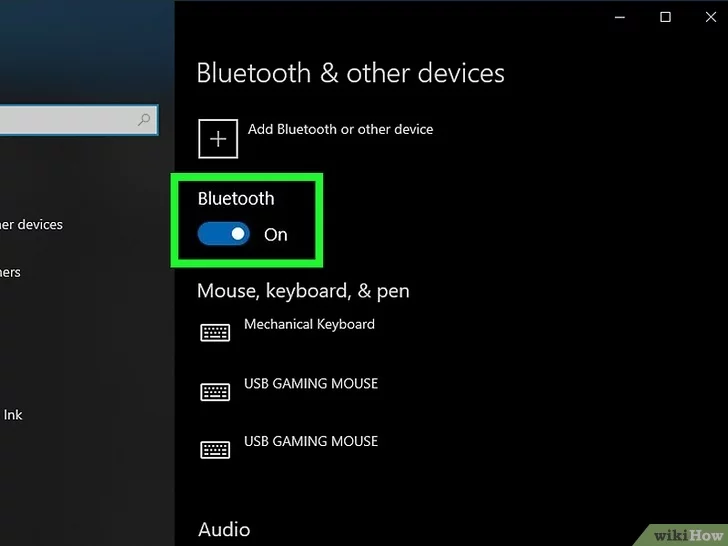
Task: Maximize the Settings window
Action: tap(665, 17)
